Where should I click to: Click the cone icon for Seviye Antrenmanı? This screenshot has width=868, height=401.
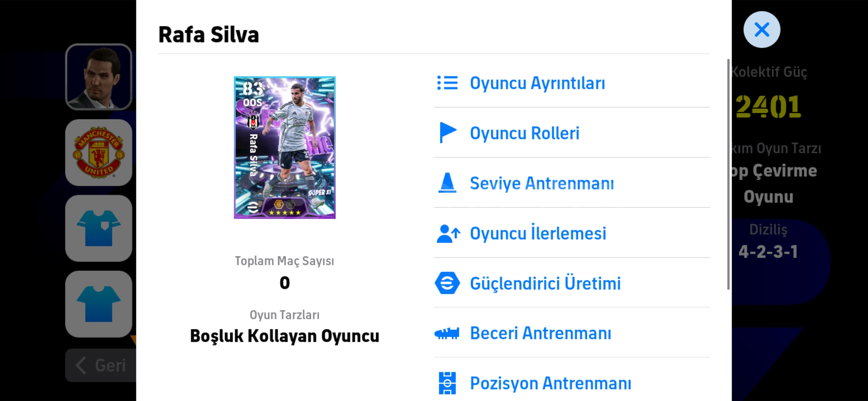point(447,183)
